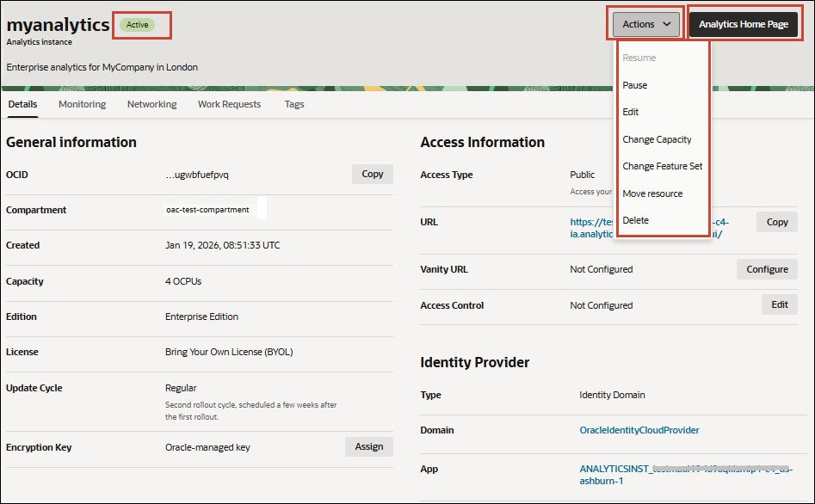Switch to the Monitoring tab

[82, 104]
